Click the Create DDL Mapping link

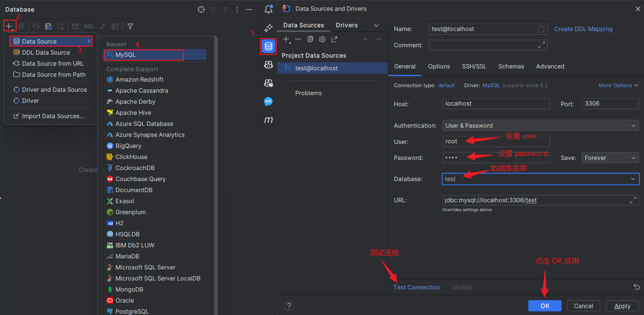pos(583,29)
